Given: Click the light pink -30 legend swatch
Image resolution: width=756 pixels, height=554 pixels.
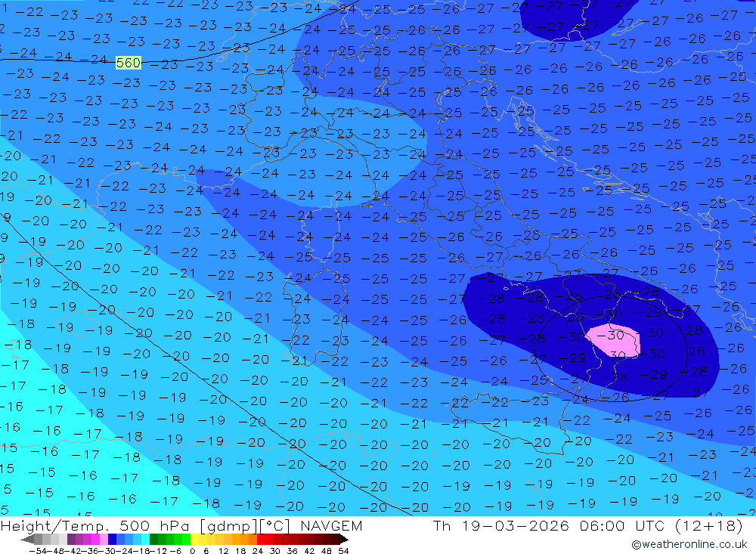Looking at the screenshot, I should click(x=104, y=539).
